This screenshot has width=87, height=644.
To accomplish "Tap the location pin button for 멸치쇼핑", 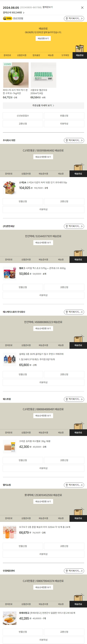I will 74,485.
